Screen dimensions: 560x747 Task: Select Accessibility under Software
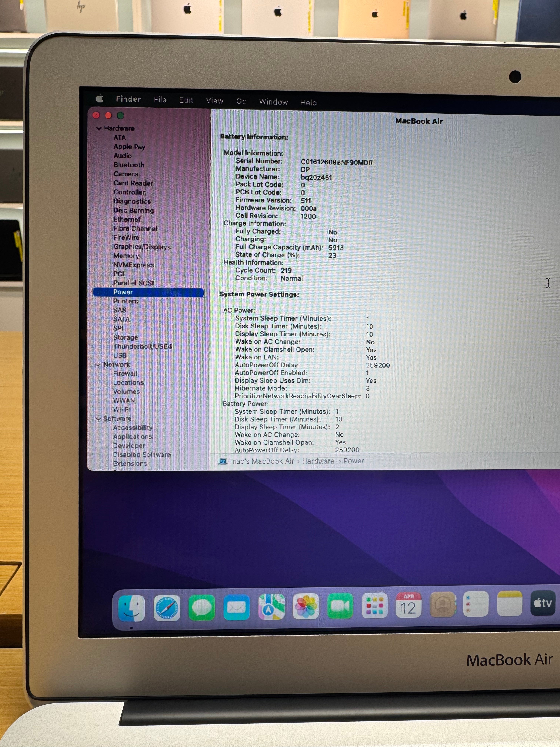click(133, 428)
